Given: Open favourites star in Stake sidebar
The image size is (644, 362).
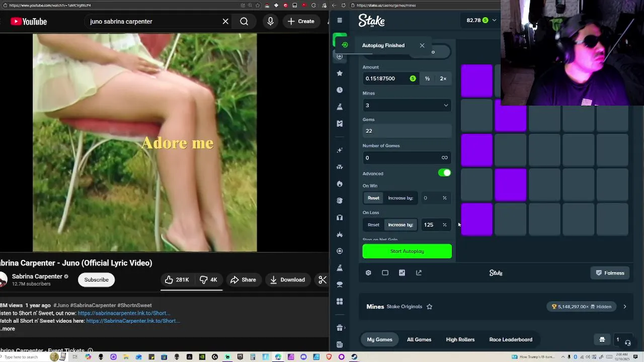Looking at the screenshot, I should tap(340, 73).
